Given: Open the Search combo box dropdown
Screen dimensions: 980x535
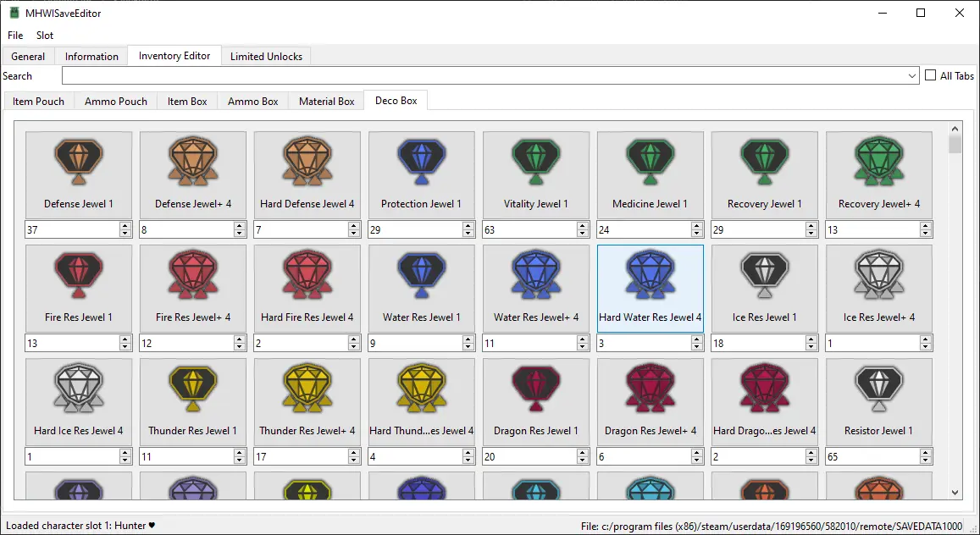Looking at the screenshot, I should point(912,75).
